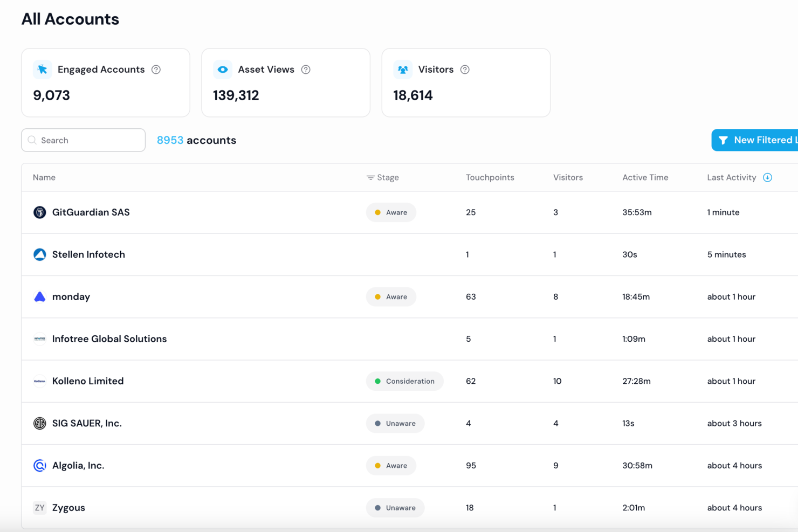798x532 pixels.
Task: Click the 8953 accounts count
Action: click(196, 140)
